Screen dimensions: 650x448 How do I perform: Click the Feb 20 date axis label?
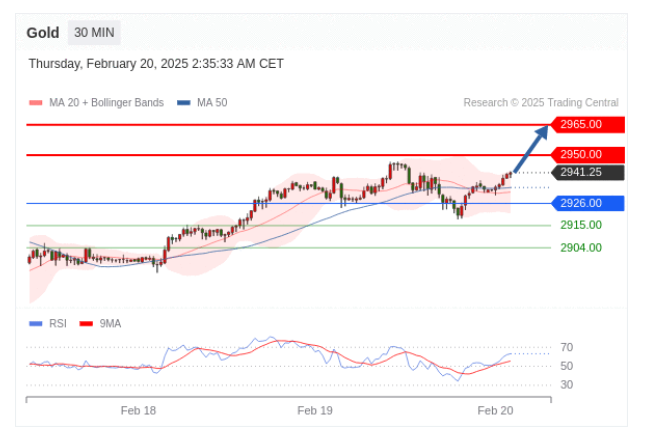tap(495, 411)
